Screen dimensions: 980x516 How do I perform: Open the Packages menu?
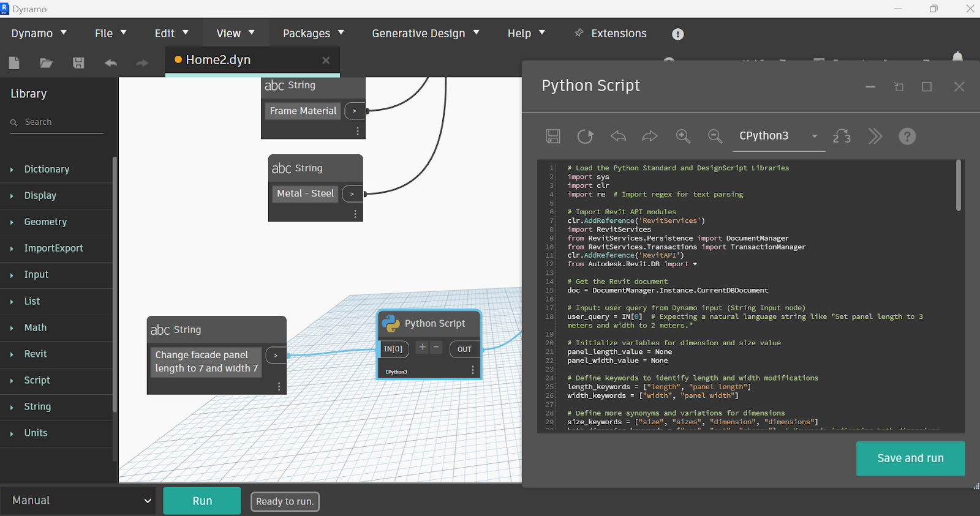[x=313, y=34]
